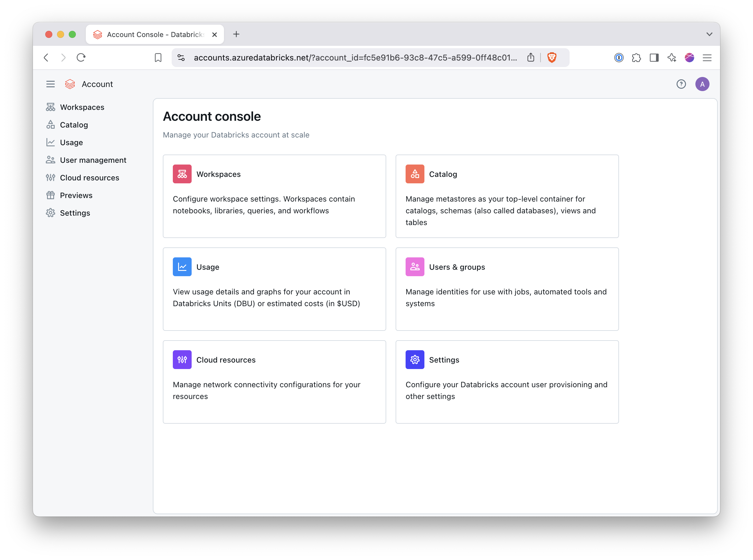The image size is (753, 560).
Task: Go back with the browser back arrow
Action: [46, 58]
